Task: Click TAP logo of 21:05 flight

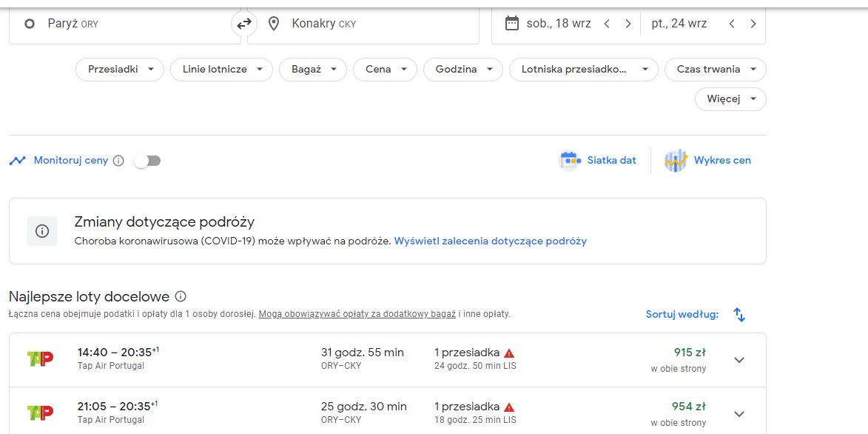Action: 41,413
